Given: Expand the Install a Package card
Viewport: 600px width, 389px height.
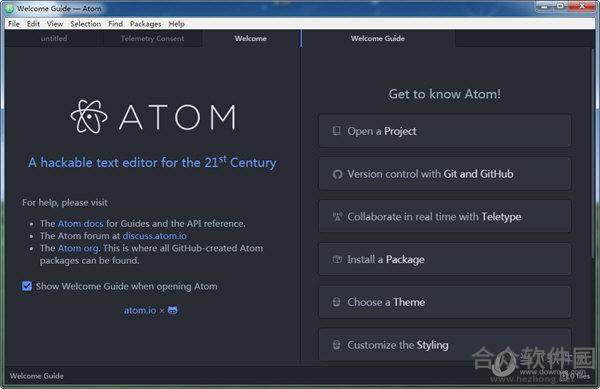Looking at the screenshot, I should [445, 259].
